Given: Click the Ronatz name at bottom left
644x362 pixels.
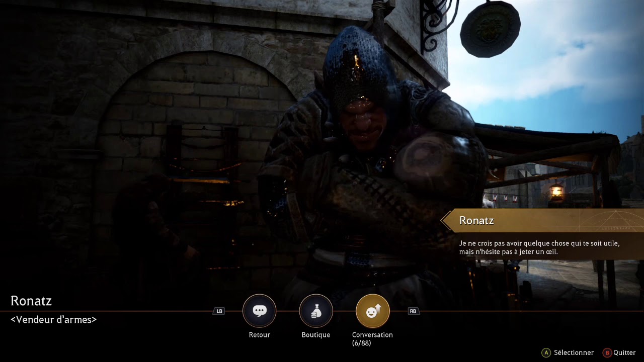Looking at the screenshot, I should point(31,301).
